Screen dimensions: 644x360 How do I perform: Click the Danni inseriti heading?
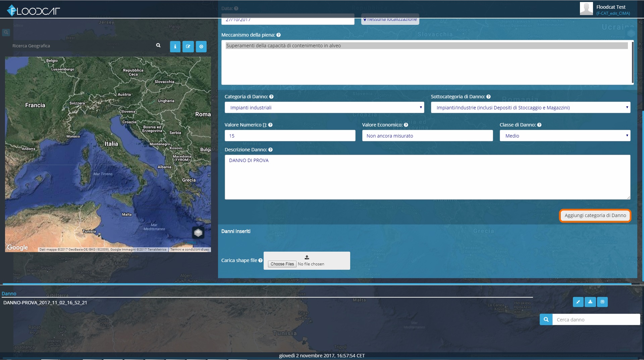[236, 231]
